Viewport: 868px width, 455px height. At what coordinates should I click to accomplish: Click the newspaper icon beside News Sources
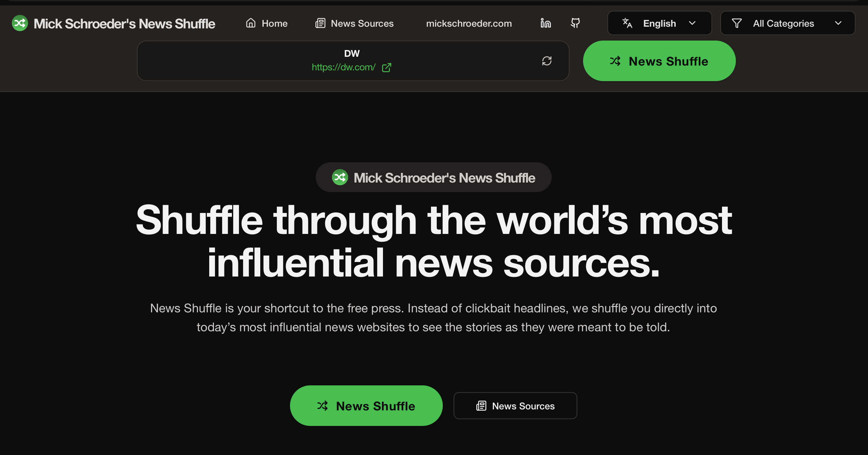coord(320,23)
